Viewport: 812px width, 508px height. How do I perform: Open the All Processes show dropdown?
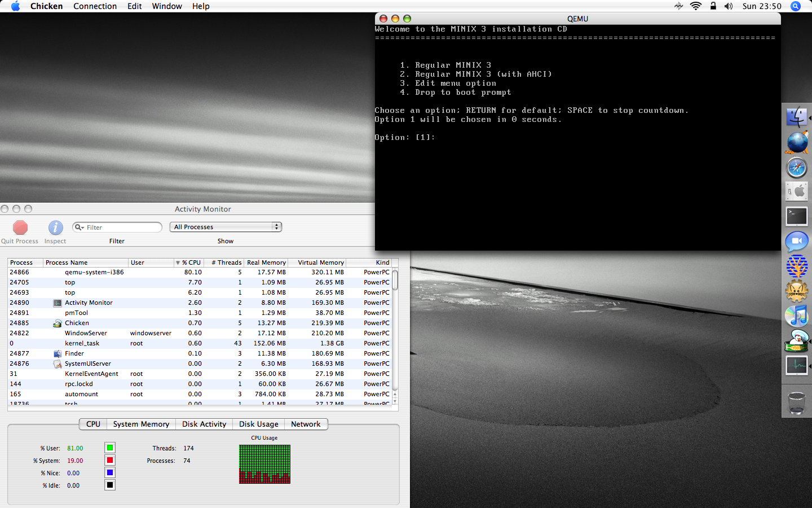click(226, 227)
